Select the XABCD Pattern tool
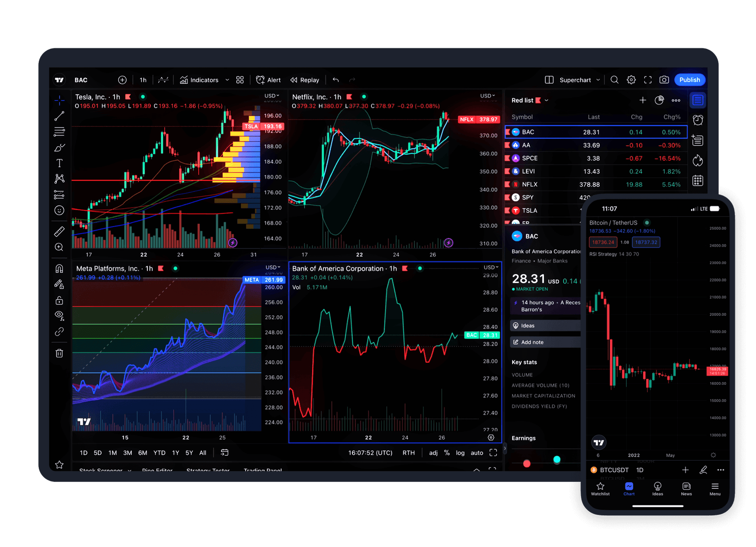The image size is (756, 547). (x=59, y=178)
